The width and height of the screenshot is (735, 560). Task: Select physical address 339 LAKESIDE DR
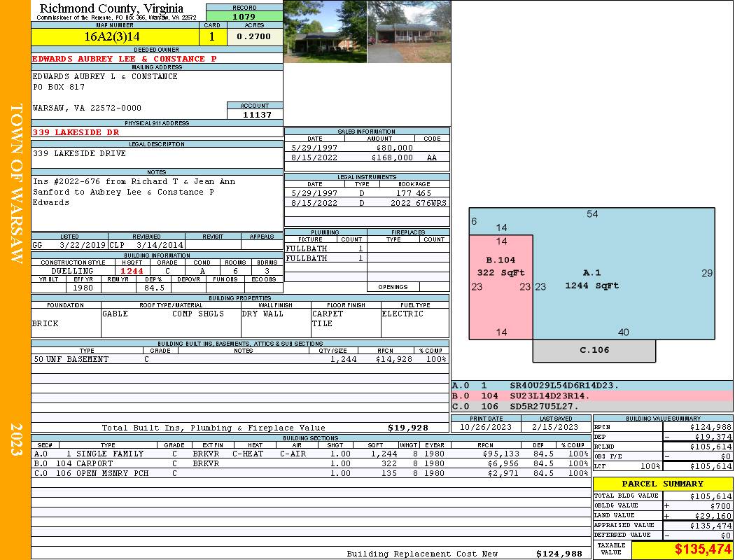tap(76, 132)
